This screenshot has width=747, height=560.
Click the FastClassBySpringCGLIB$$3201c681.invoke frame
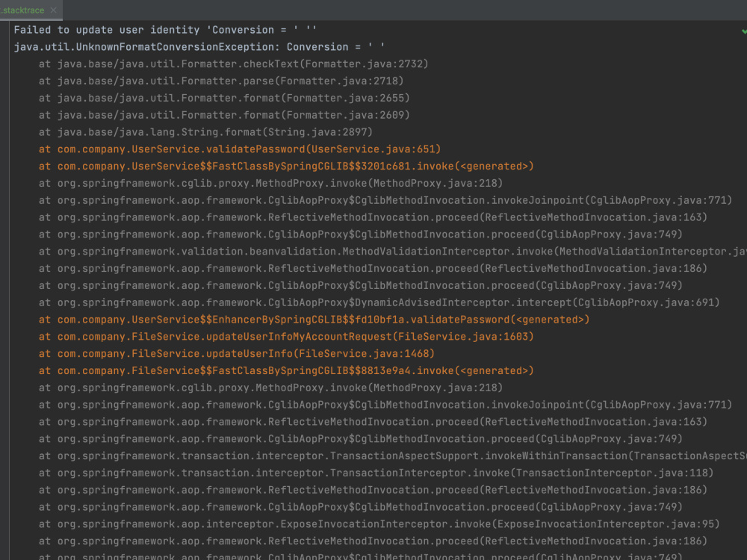tap(286, 167)
